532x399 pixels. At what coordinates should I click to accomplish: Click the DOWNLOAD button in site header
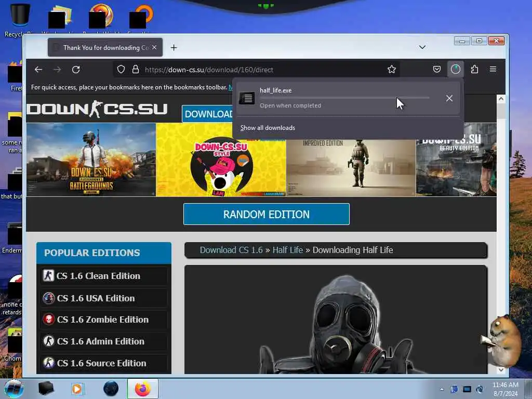208,114
